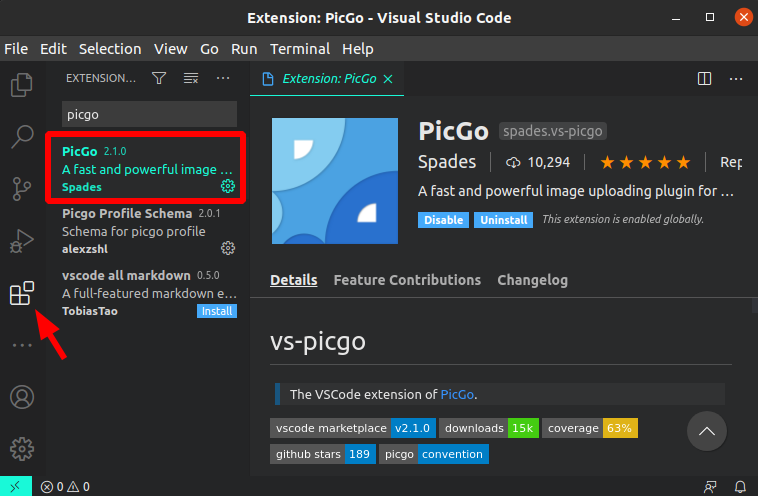Minimize the Visual Studio Code window
The image size is (758, 496).
(676, 18)
